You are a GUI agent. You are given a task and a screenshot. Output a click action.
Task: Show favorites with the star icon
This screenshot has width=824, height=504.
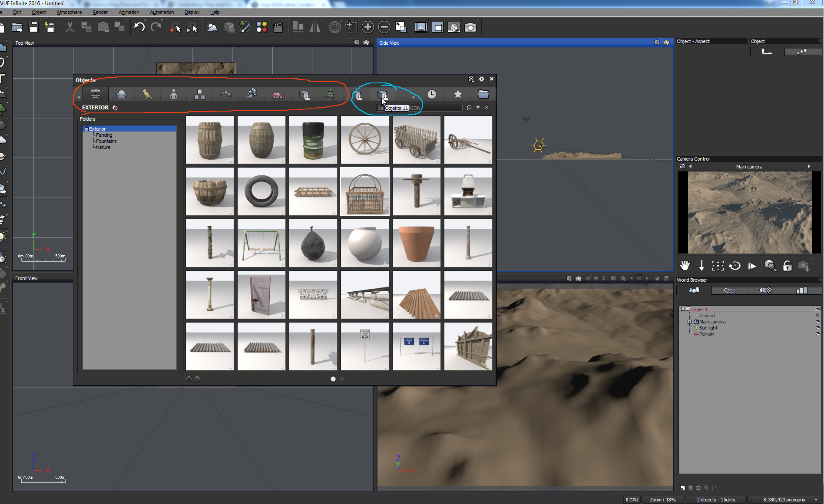pos(458,95)
